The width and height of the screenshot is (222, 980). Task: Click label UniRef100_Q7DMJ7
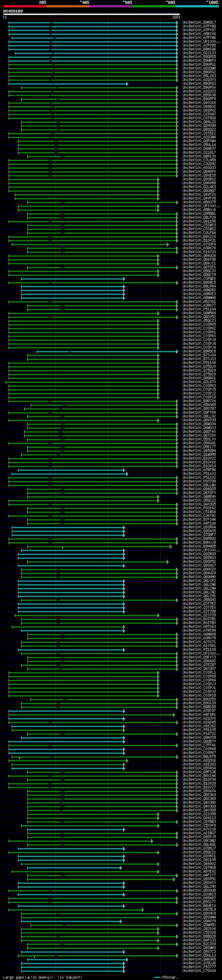coord(199,848)
